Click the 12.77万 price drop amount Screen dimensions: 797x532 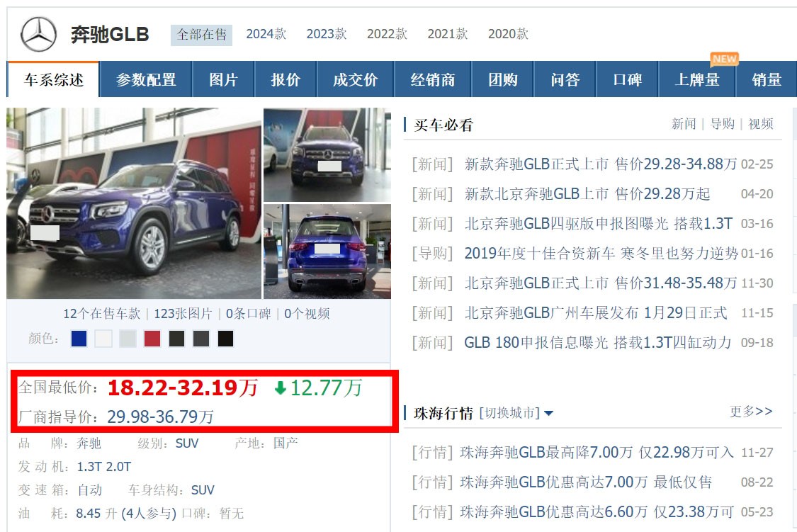tap(326, 387)
